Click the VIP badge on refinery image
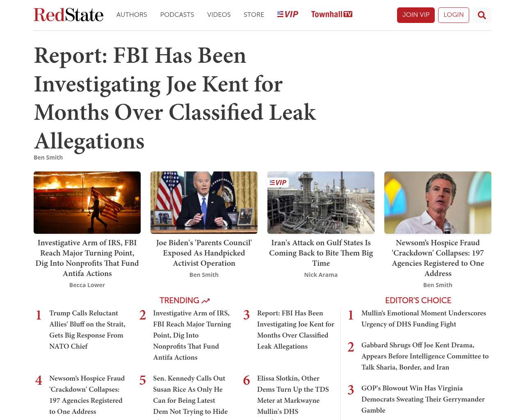This screenshot has width=525, height=420. click(x=278, y=183)
